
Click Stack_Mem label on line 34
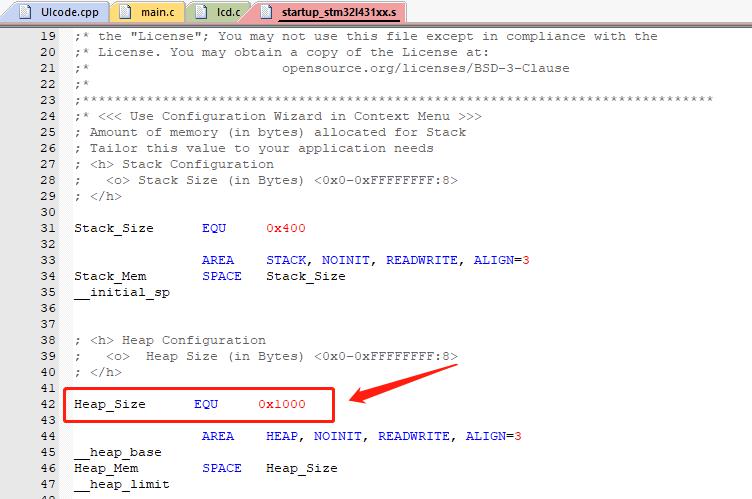point(110,276)
